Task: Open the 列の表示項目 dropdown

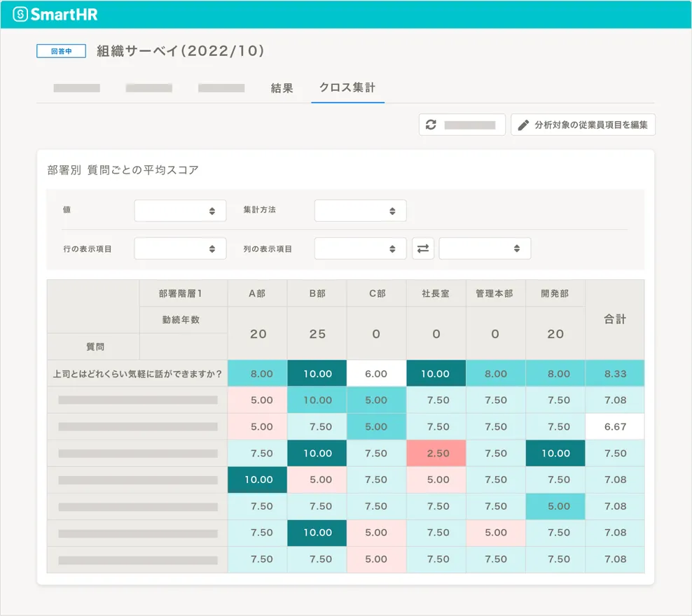Action: click(x=360, y=248)
